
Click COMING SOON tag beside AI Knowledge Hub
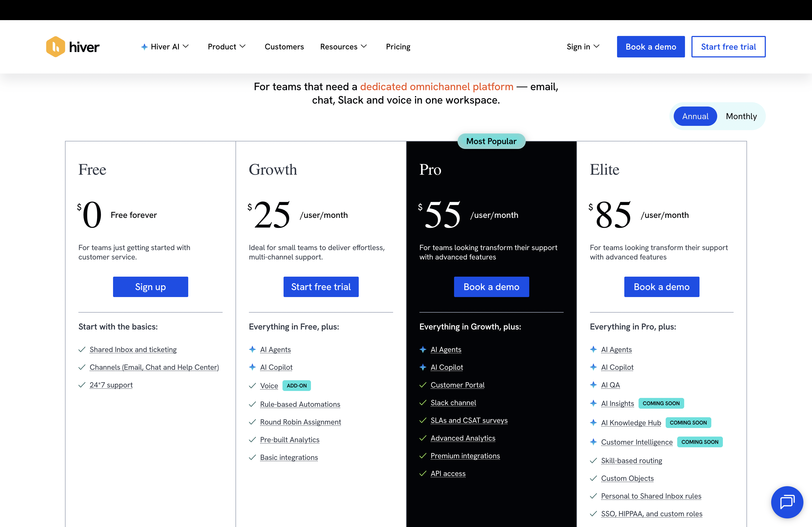688,423
